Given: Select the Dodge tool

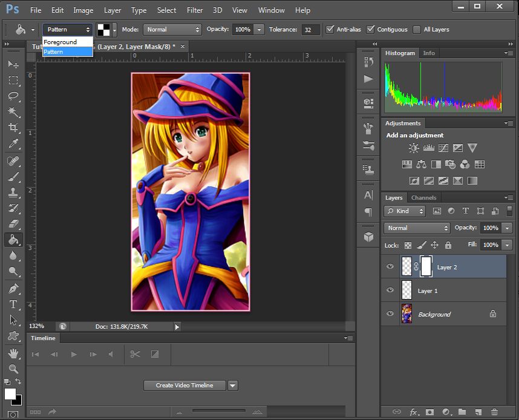Looking at the screenshot, I should [x=13, y=271].
